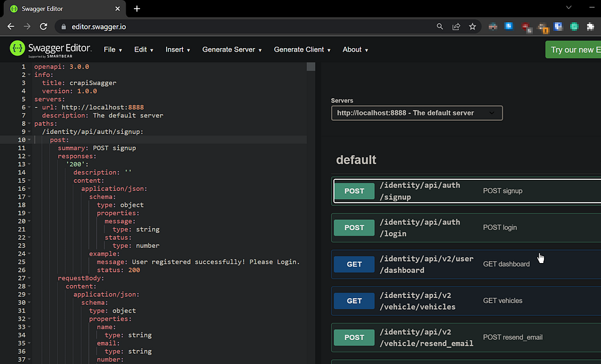Expand the GET /identity/api/v2/vehicle/vehicles operation
Viewport: 601px width, 364px height.
pyautogui.click(x=466, y=301)
